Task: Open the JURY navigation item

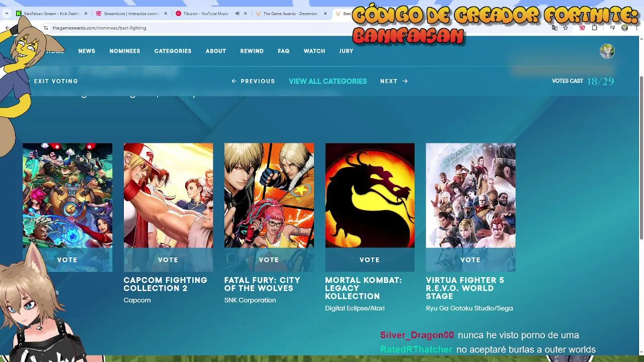Action: [346, 51]
